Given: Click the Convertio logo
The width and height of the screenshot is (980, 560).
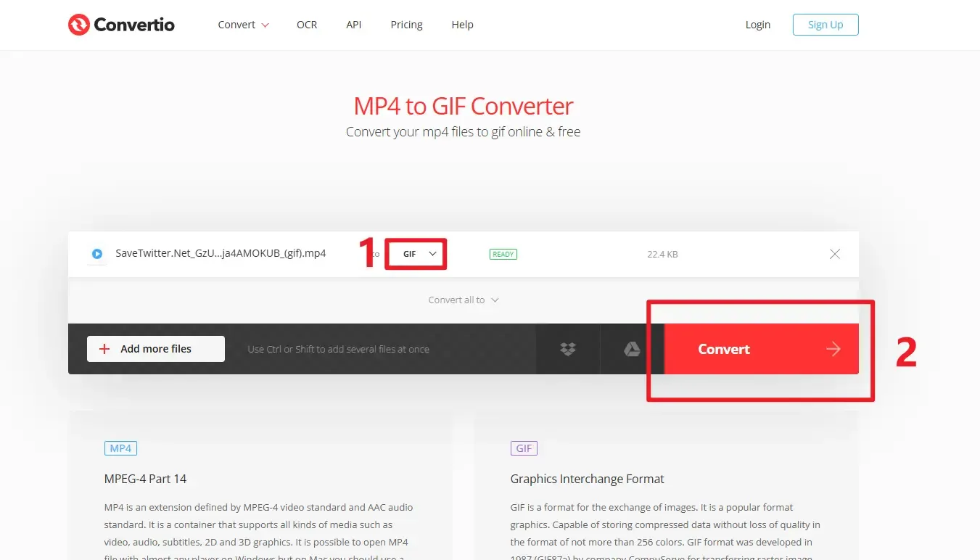Looking at the screenshot, I should point(120,24).
